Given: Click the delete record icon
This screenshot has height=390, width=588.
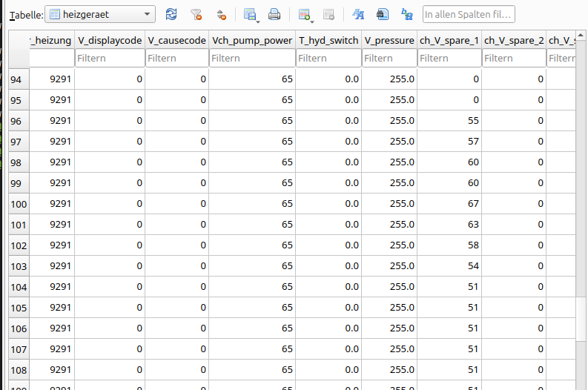Looking at the screenshot, I should coord(328,14).
